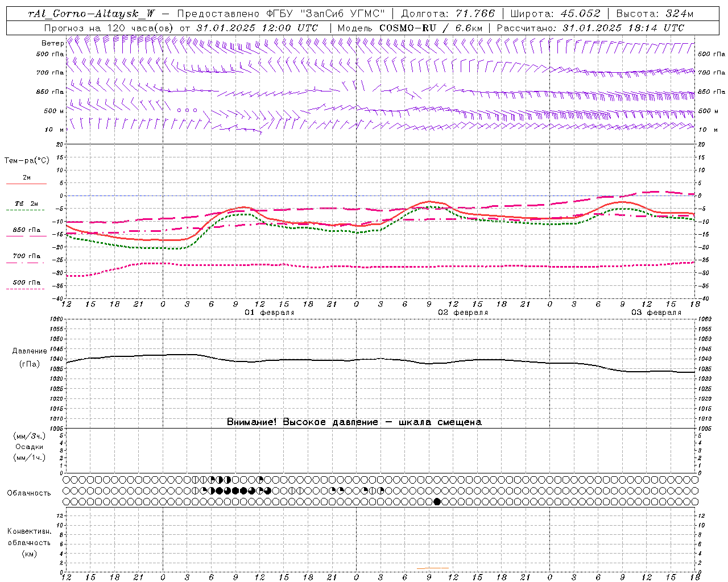Click the forecast start time 31.01.2025 12:00 UTC
Screen dimensions: 728x582
(257, 28)
